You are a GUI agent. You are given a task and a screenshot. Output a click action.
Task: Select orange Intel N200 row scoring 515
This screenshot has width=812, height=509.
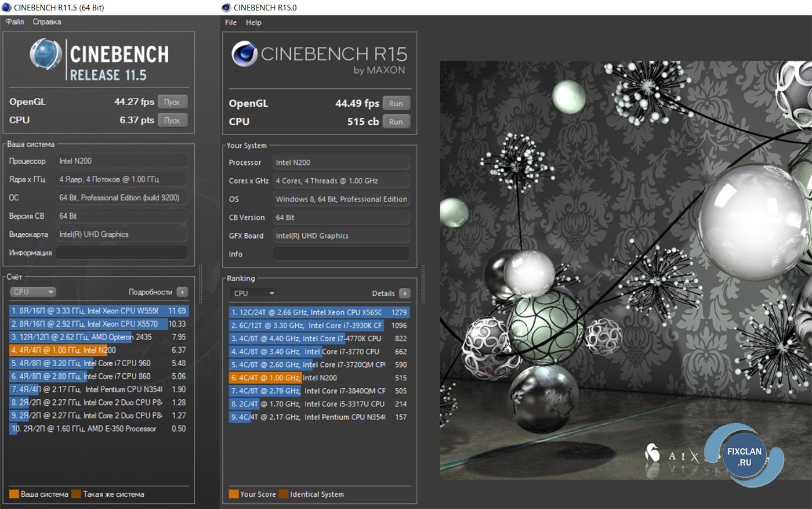(320, 378)
